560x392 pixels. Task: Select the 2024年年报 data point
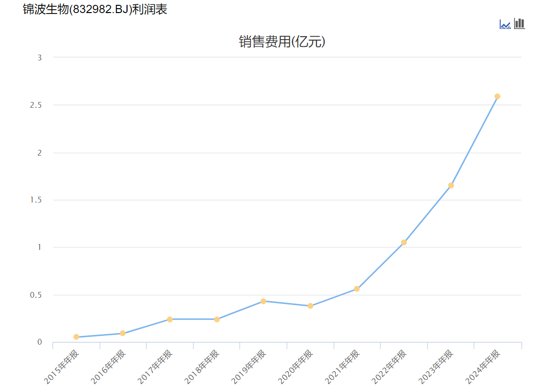(498, 97)
